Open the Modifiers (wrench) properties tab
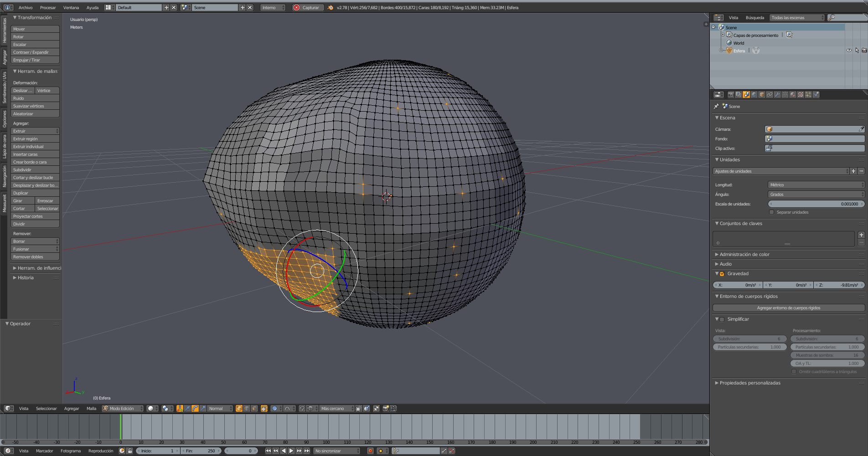868x456 pixels. tap(777, 95)
